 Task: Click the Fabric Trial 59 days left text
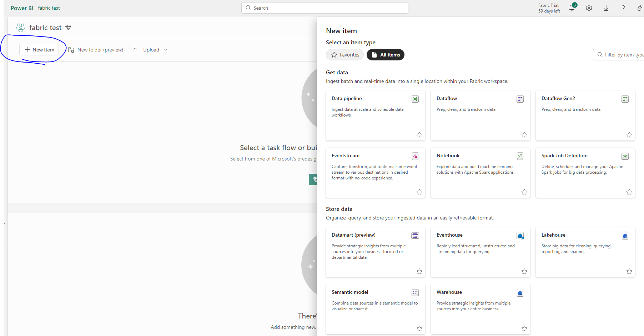point(549,8)
